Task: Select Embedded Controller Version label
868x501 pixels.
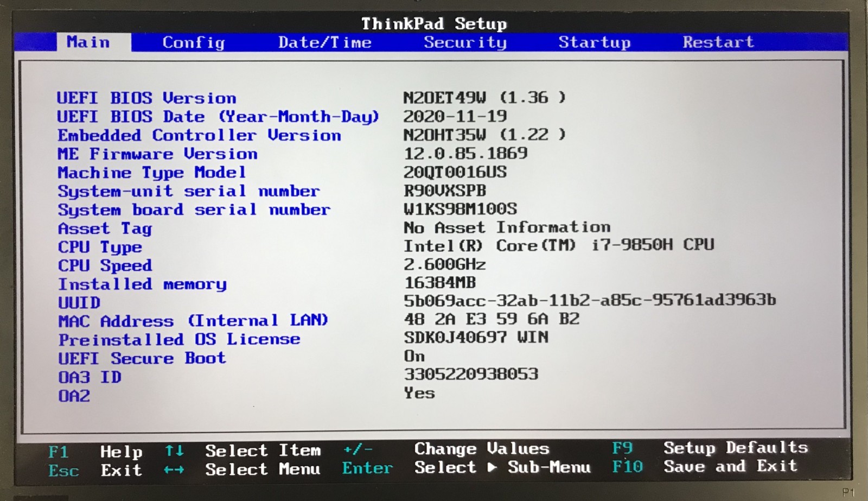Action: tap(199, 135)
